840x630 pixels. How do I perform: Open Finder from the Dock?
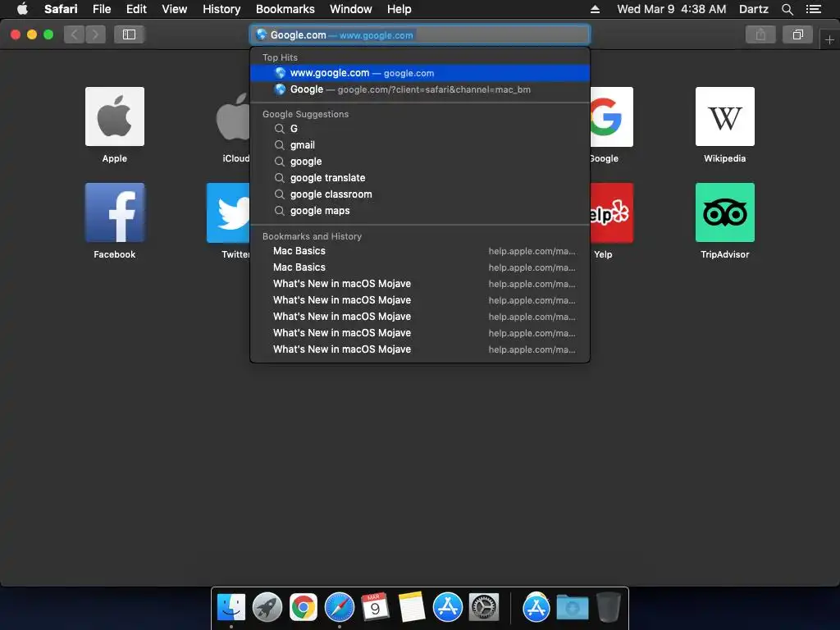231,608
